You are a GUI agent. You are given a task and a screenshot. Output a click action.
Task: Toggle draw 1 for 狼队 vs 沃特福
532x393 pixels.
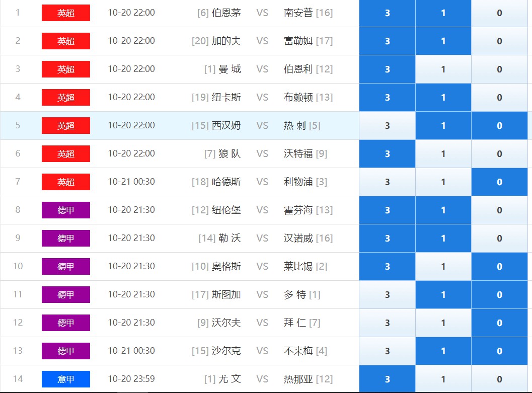(x=443, y=153)
